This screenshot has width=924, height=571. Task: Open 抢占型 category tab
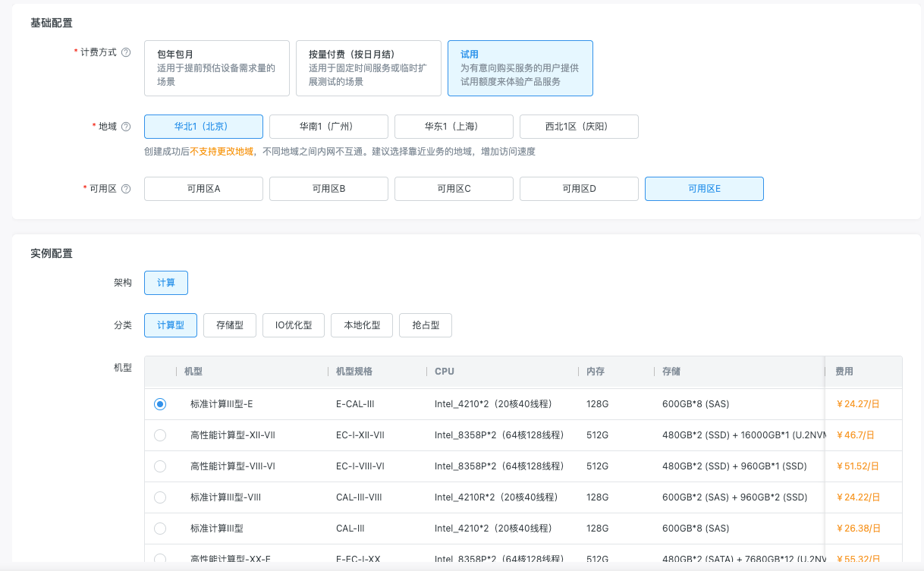[x=426, y=325]
